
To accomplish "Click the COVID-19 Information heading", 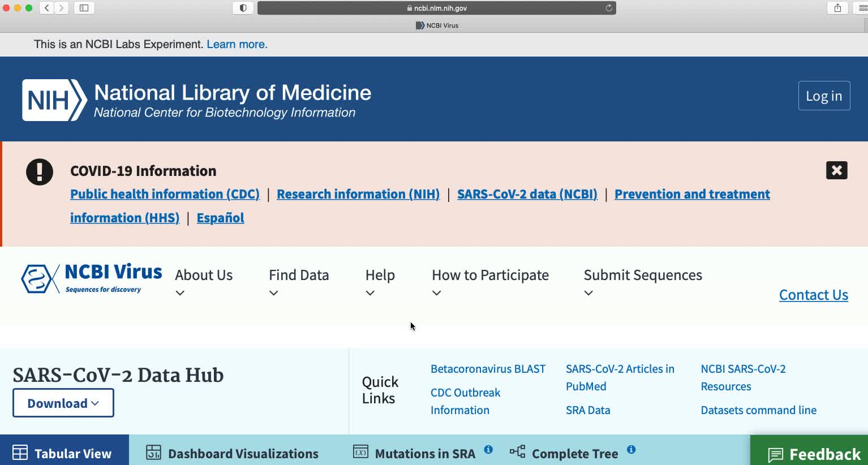I will coord(143,171).
